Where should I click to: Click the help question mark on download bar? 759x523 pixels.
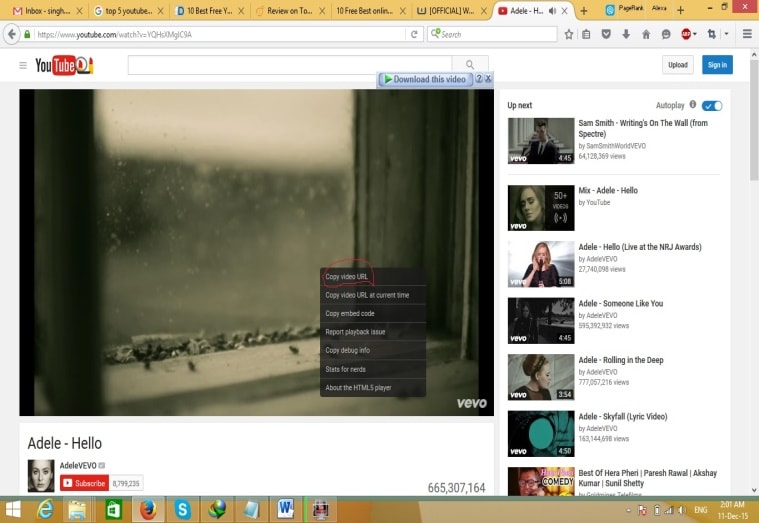tap(479, 78)
